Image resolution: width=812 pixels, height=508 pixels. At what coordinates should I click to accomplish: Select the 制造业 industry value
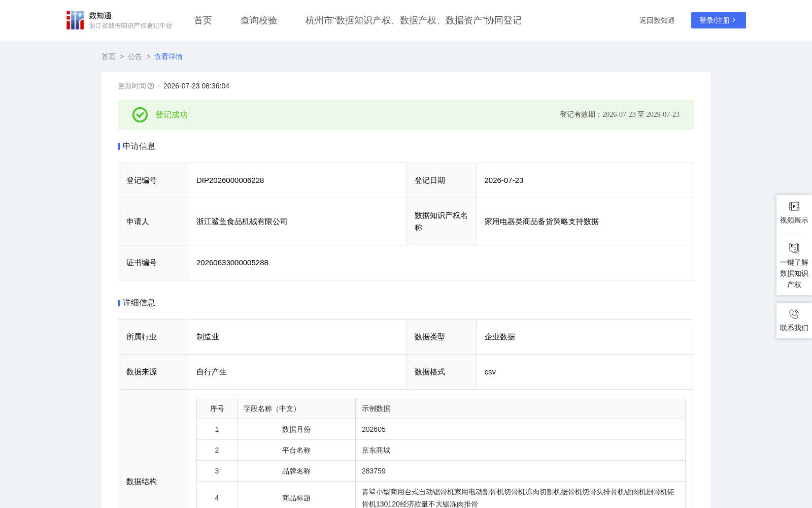[x=208, y=337]
